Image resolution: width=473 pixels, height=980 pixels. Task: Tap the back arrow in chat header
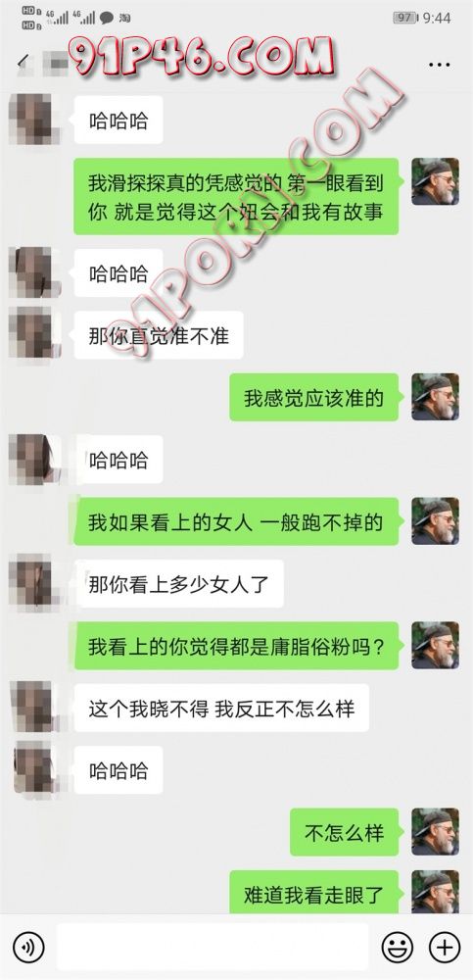click(x=24, y=62)
